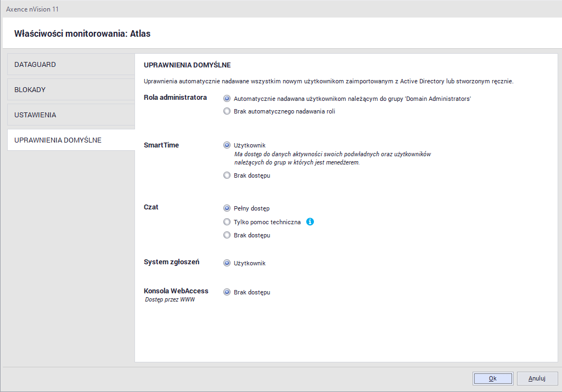This screenshot has height=392, width=562.
Task: Click the 'Rola administratora' setting label
Action: pyautogui.click(x=175, y=98)
